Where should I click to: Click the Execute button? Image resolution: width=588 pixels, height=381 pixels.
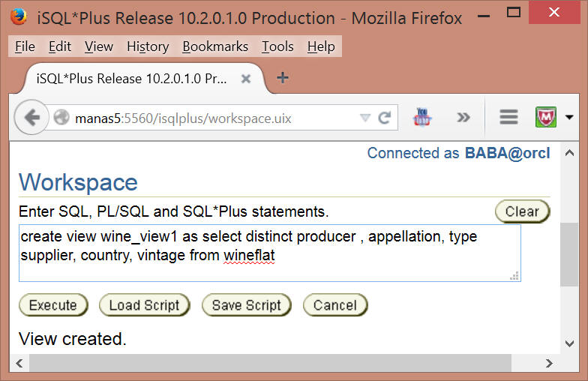tap(53, 305)
